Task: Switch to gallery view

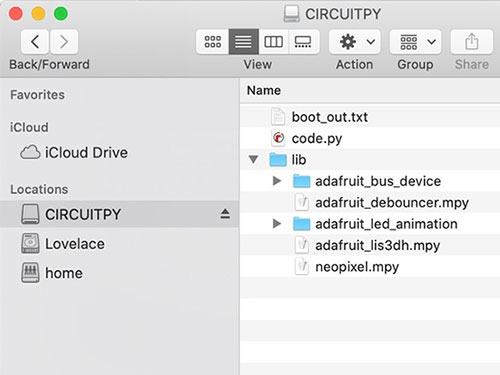Action: (x=303, y=42)
